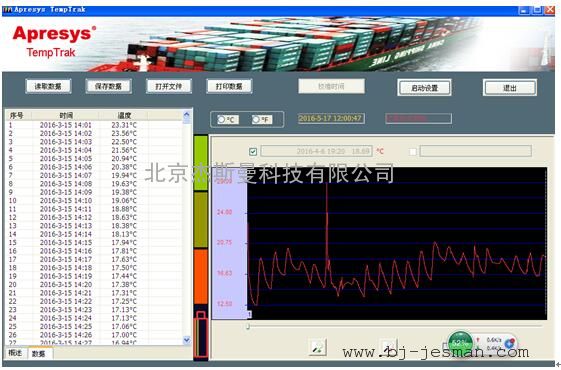561x370 pixels.
Task: Enable the second empty series checkbox
Action: click(x=413, y=152)
